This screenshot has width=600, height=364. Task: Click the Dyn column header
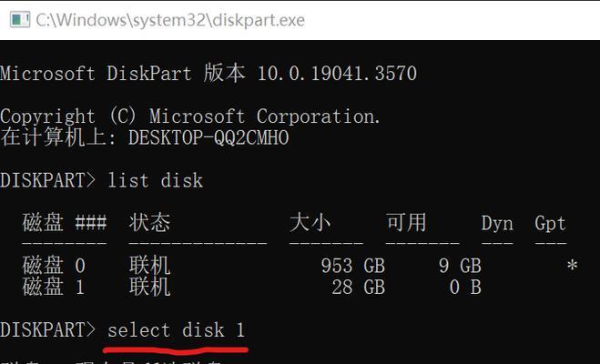click(x=497, y=223)
